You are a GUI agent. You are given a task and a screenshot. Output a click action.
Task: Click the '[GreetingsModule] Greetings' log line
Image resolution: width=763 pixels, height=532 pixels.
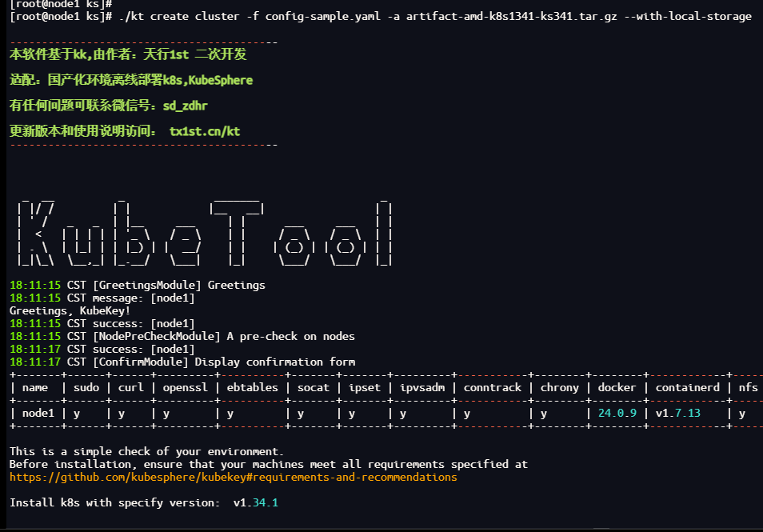pos(138,286)
